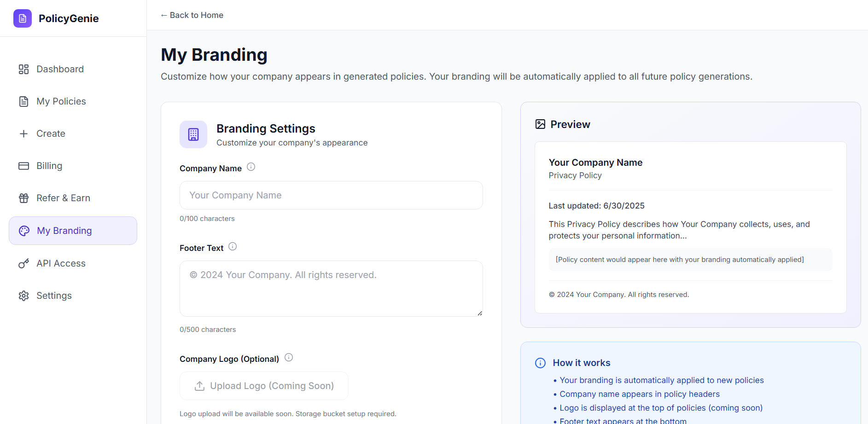868x424 pixels.
Task: Go back using Back to Home link
Action: 192,15
